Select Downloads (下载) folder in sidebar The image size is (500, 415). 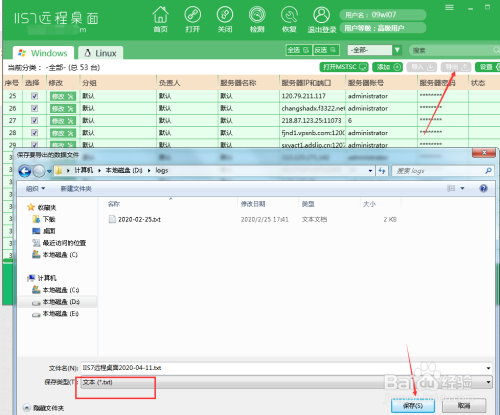pos(44,219)
